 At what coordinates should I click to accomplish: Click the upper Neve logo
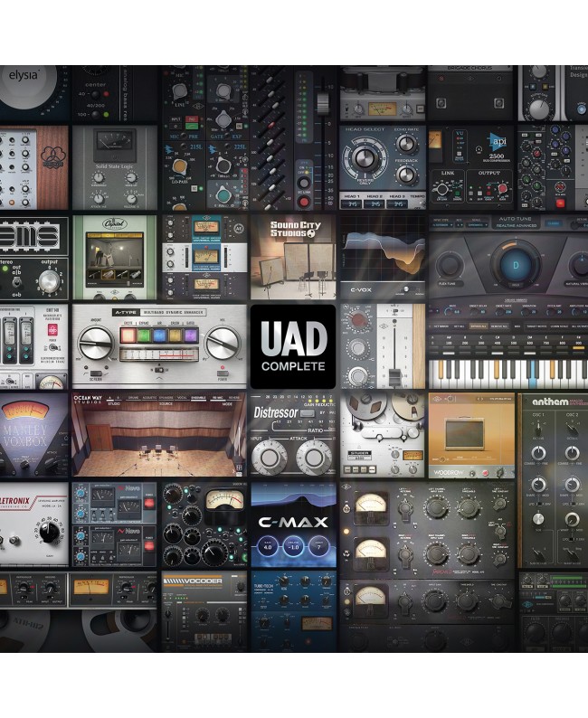(128, 488)
